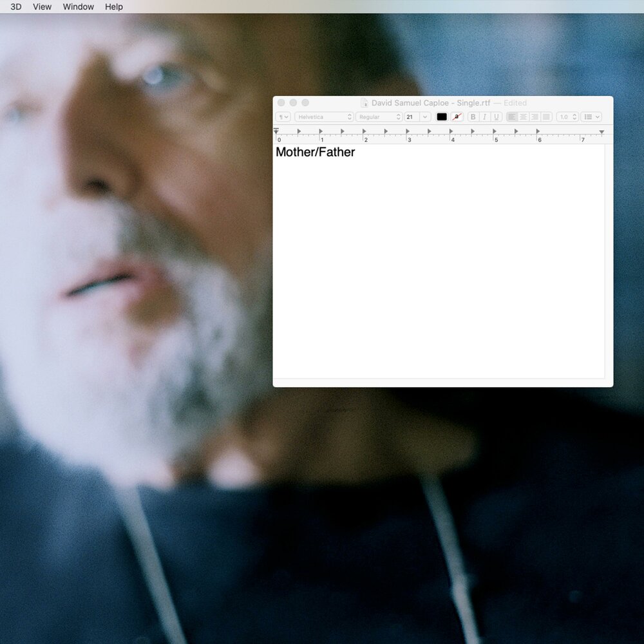Open the Helvetica font family dropdown
Screen dimensions: 644x644
click(324, 117)
